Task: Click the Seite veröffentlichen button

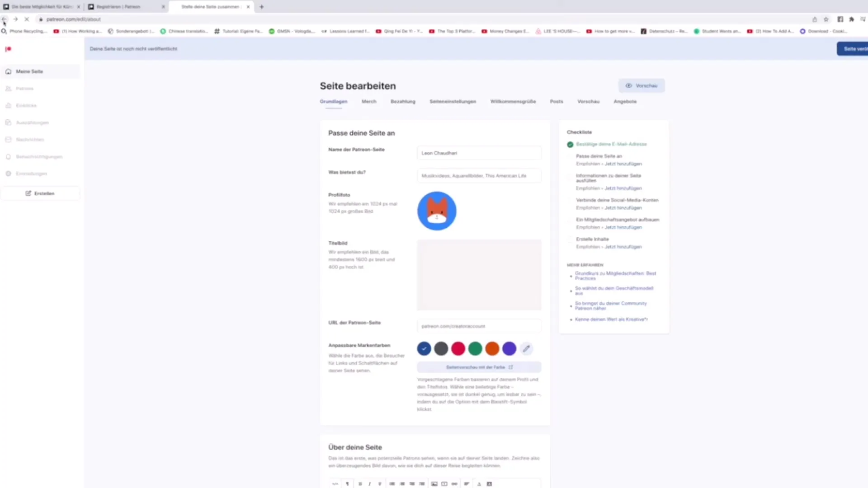Action: [852, 49]
